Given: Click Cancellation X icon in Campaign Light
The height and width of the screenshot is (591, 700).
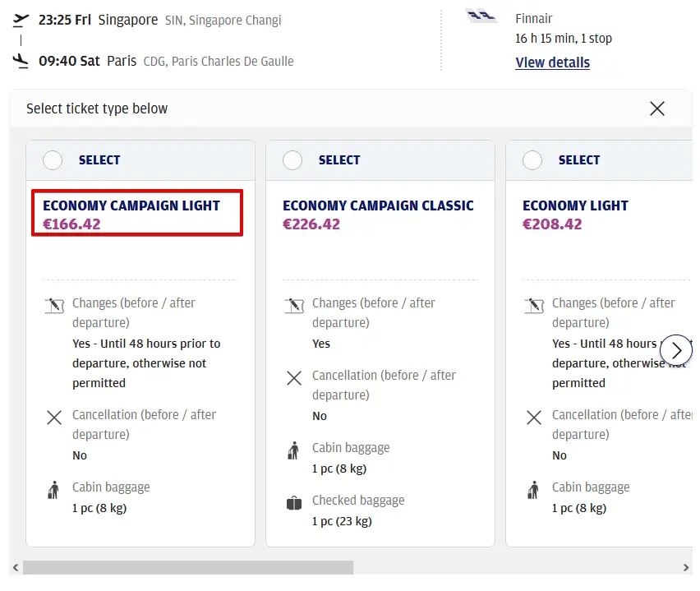Looking at the screenshot, I should point(54,418).
